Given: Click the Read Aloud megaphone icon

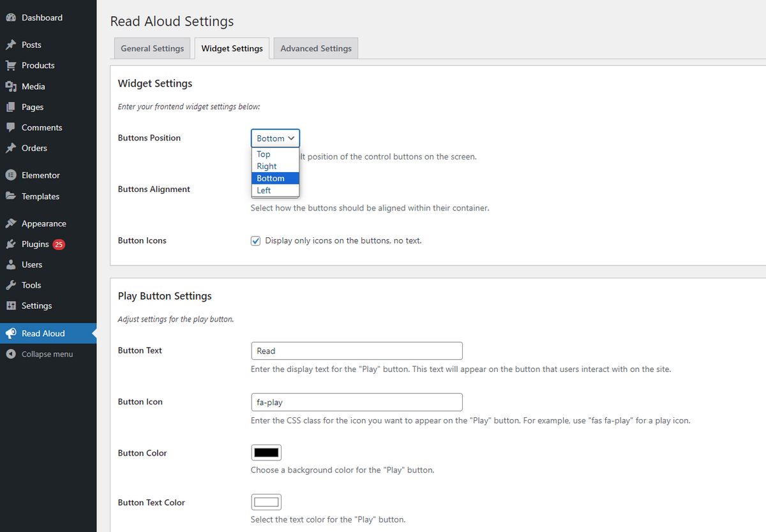Looking at the screenshot, I should coord(11,334).
